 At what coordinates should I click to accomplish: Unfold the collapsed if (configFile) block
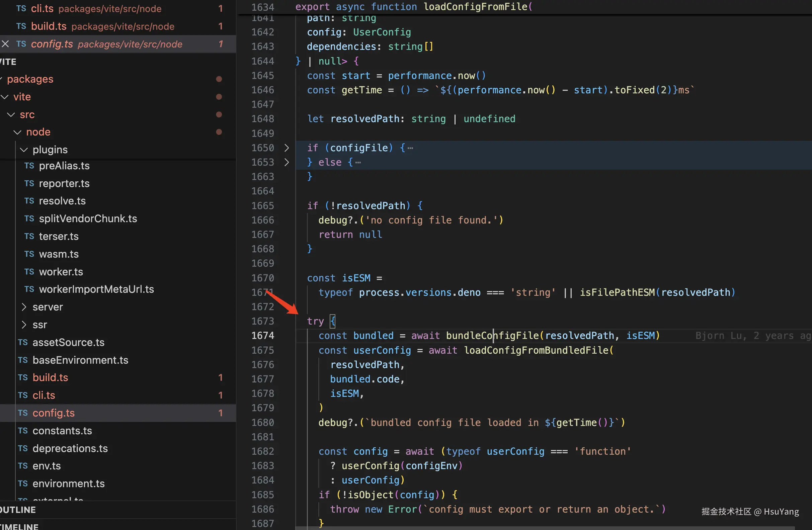click(287, 148)
